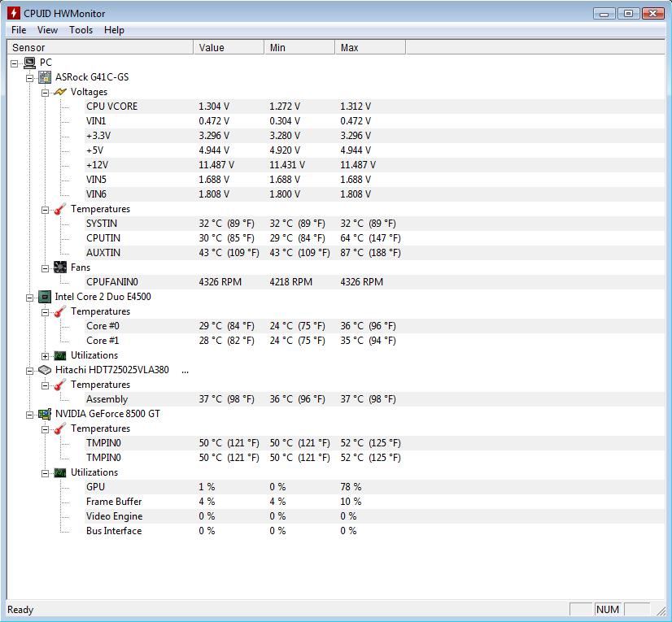Select the VIN1 voltage row

(375, 121)
